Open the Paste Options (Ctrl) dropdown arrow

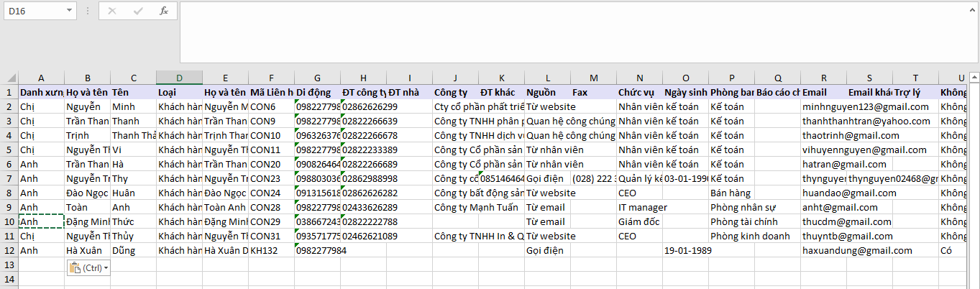pos(106,268)
